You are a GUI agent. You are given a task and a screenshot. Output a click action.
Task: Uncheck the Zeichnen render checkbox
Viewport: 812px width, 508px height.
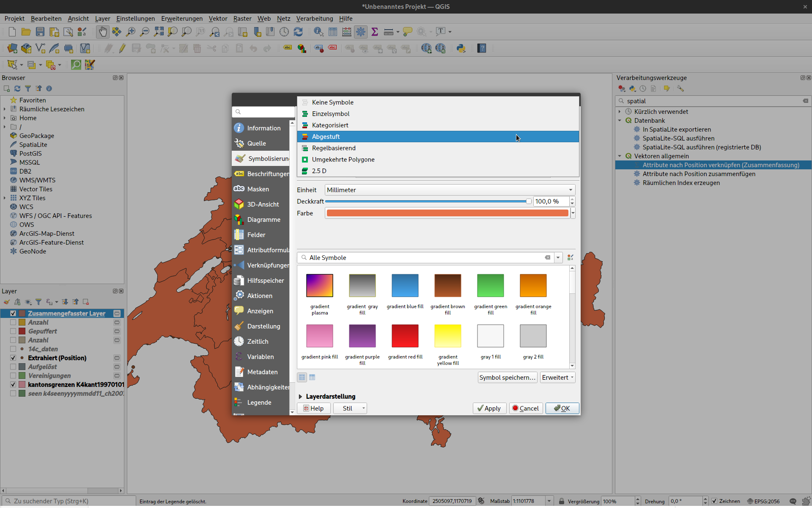714,501
